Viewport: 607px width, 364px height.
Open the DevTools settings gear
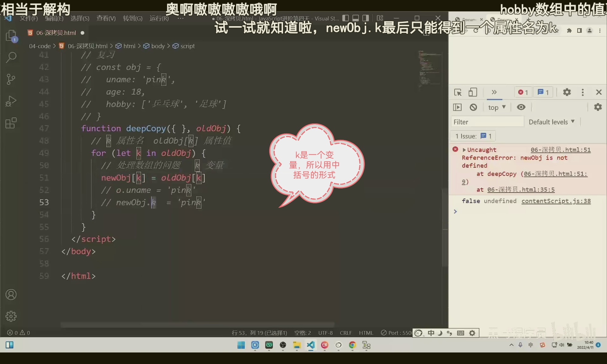567,92
